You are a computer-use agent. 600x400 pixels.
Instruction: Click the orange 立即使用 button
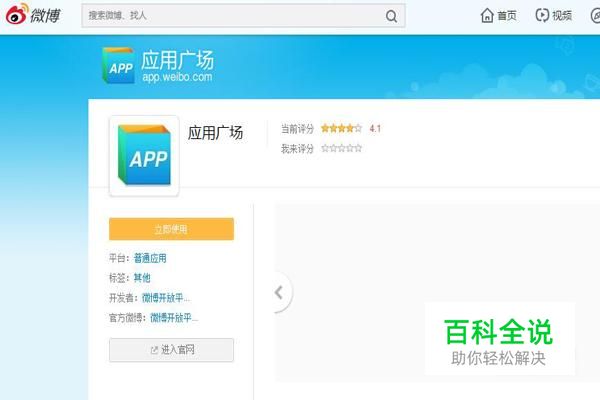click(171, 229)
